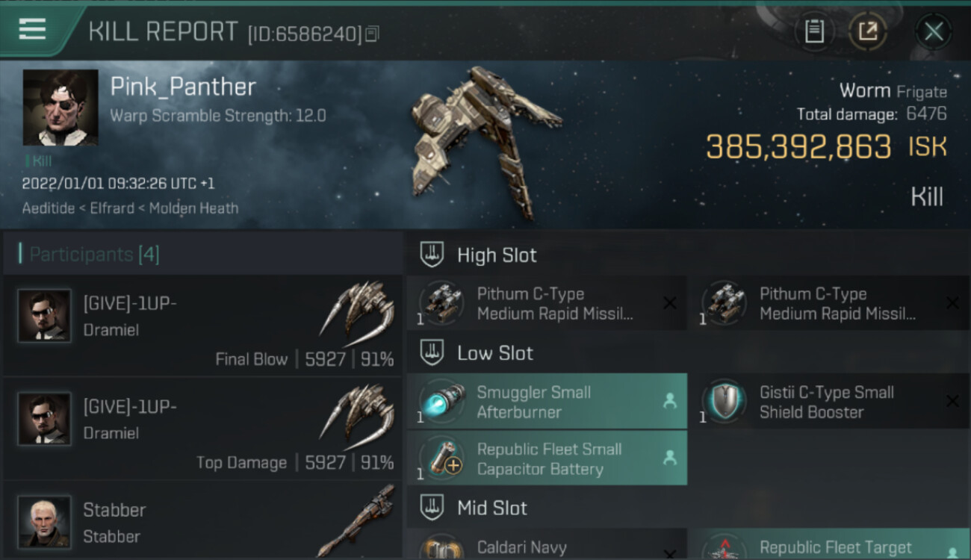Select the Dramiel Top Damage participant
Viewport: 971px width, 560px height.
202,429
